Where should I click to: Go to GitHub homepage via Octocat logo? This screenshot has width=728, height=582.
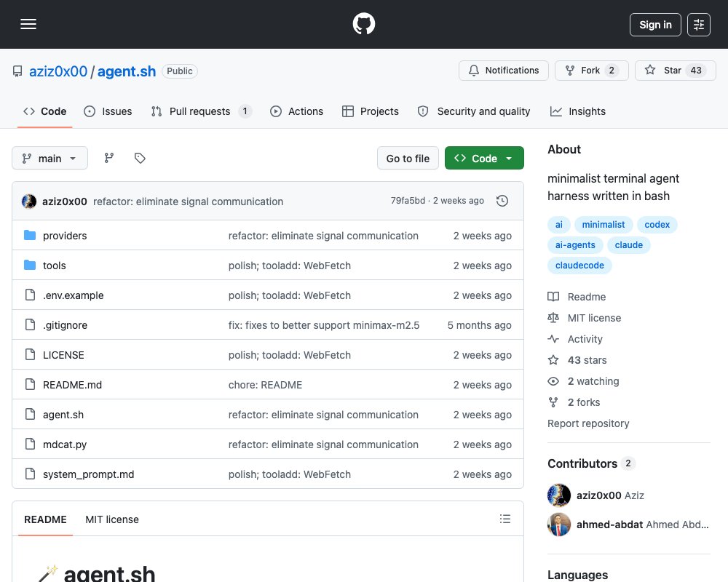tap(364, 24)
